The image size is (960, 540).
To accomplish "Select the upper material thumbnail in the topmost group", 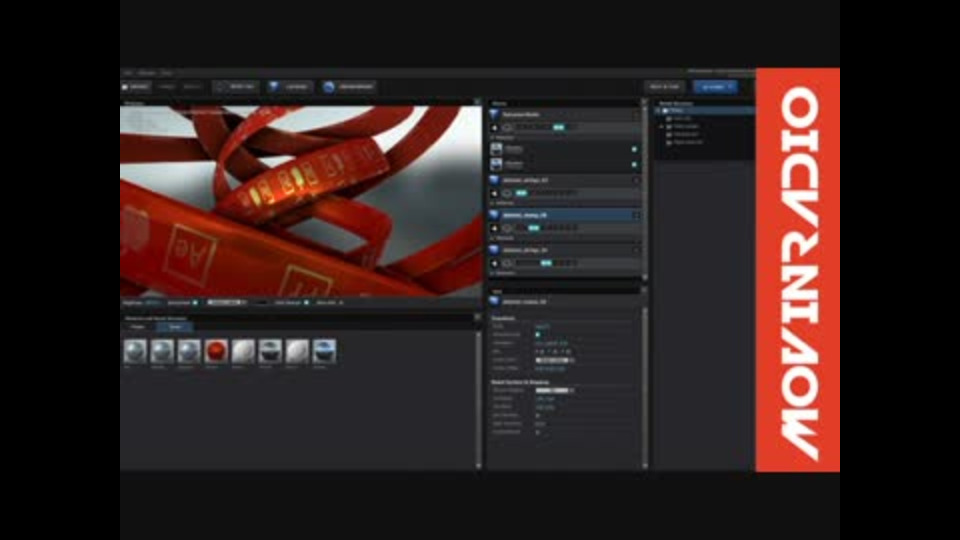I will pyautogui.click(x=497, y=149).
